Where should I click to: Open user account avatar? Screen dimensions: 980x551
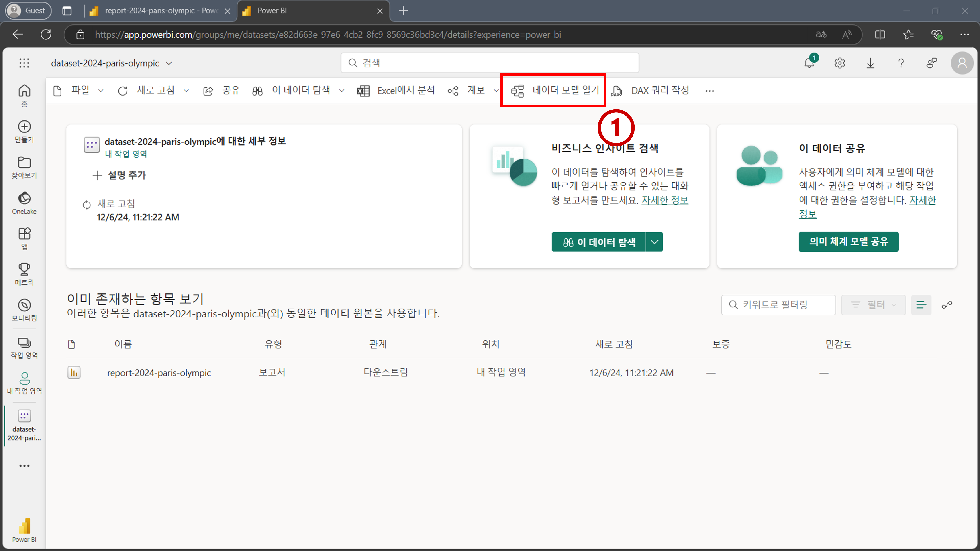point(962,63)
